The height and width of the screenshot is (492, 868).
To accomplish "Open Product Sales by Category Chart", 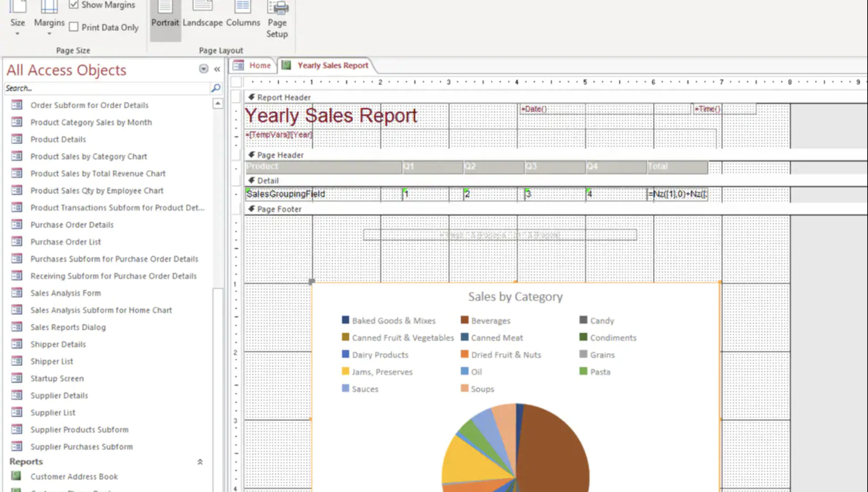I will pyautogui.click(x=89, y=156).
